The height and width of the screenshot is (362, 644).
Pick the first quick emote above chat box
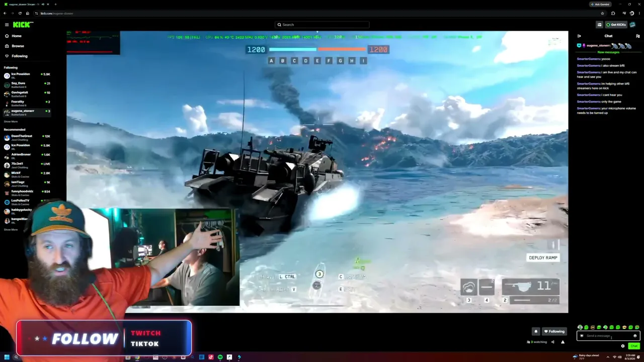[x=580, y=327]
